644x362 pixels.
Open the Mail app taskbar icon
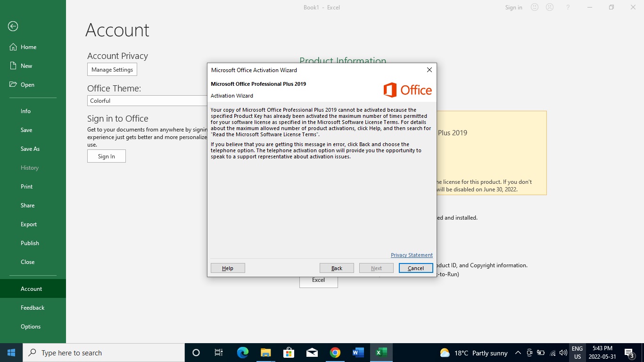click(x=312, y=353)
